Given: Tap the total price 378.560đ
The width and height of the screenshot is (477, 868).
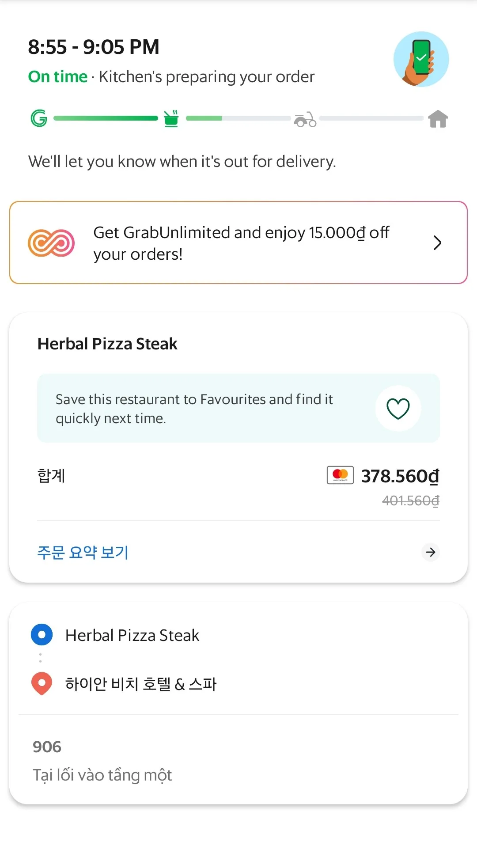Looking at the screenshot, I should point(400,476).
